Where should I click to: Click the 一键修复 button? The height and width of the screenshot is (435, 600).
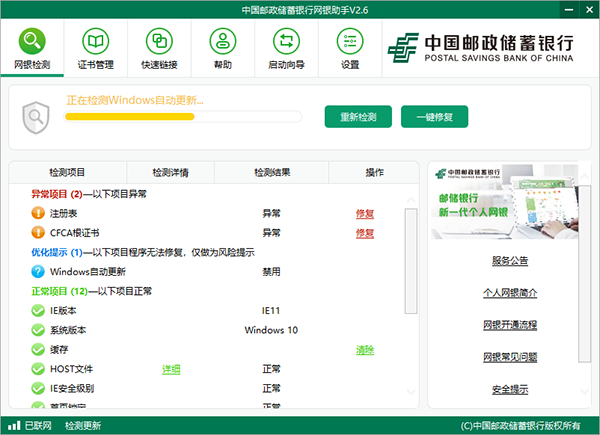(x=434, y=117)
